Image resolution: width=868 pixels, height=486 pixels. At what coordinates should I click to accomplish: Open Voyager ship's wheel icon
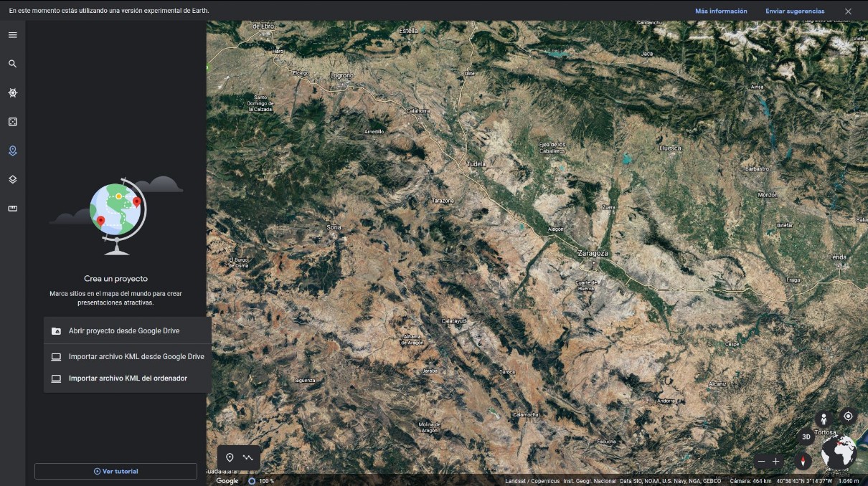[12, 93]
